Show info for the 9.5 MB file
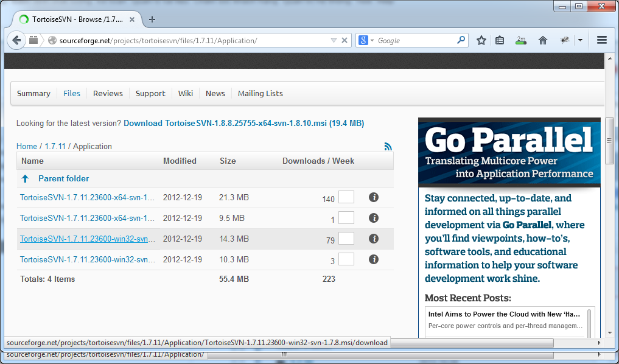Viewport: 619px width, 364px height. (x=374, y=218)
